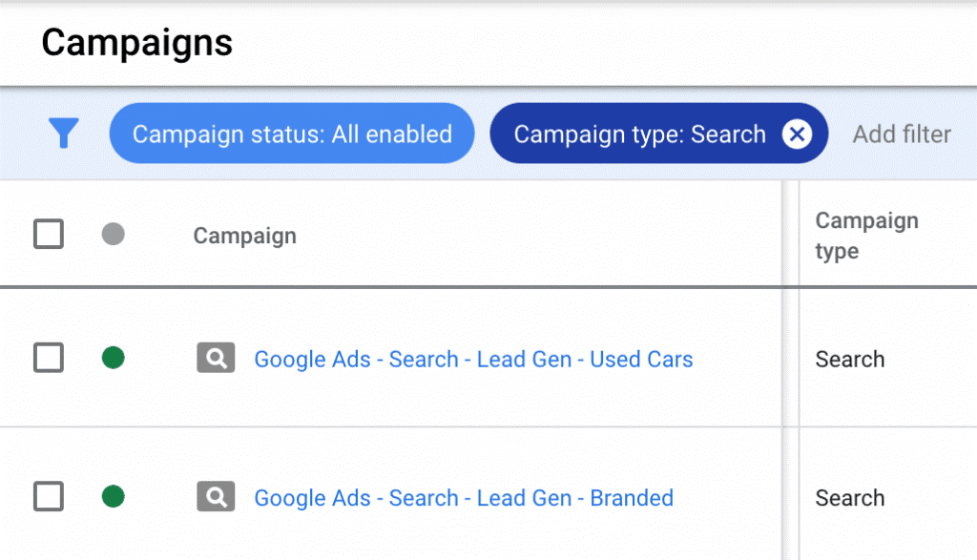Open the Used Cars lead gen campaign
The image size is (977, 560).
tap(473, 359)
